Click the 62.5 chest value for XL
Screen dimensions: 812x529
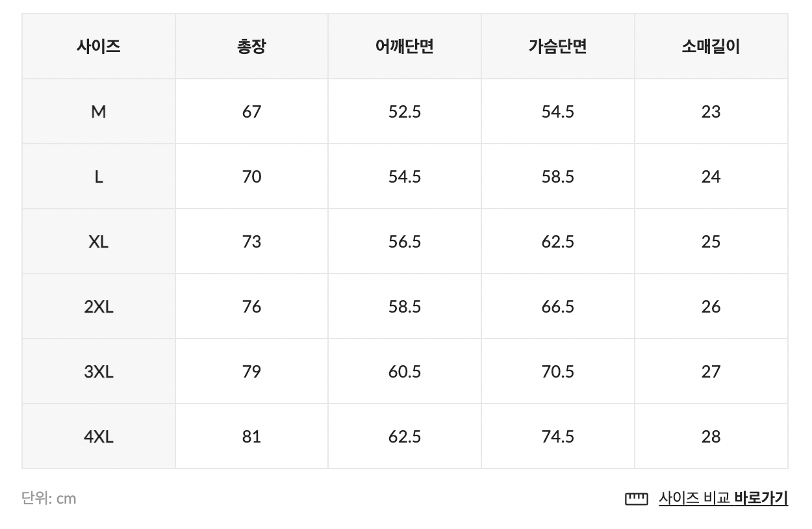pos(557,242)
